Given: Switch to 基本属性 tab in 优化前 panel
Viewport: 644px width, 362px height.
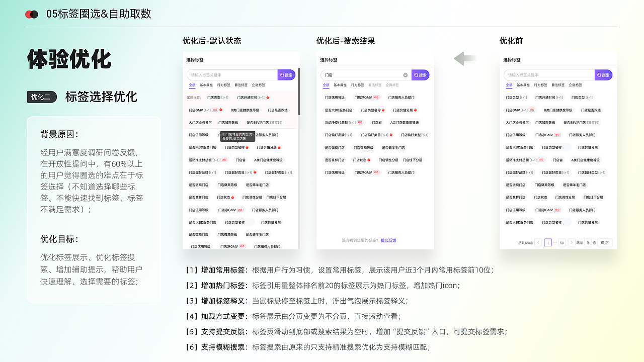Looking at the screenshot, I should pos(523,85).
